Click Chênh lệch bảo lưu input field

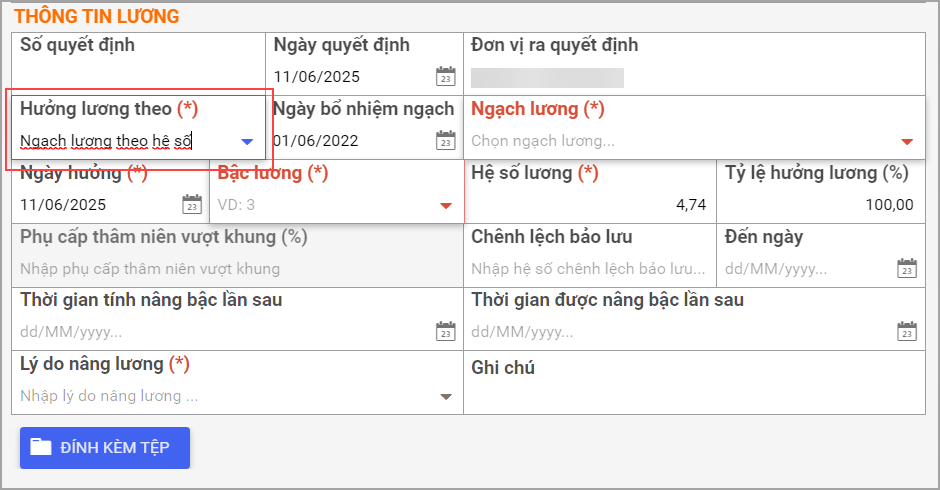590,269
